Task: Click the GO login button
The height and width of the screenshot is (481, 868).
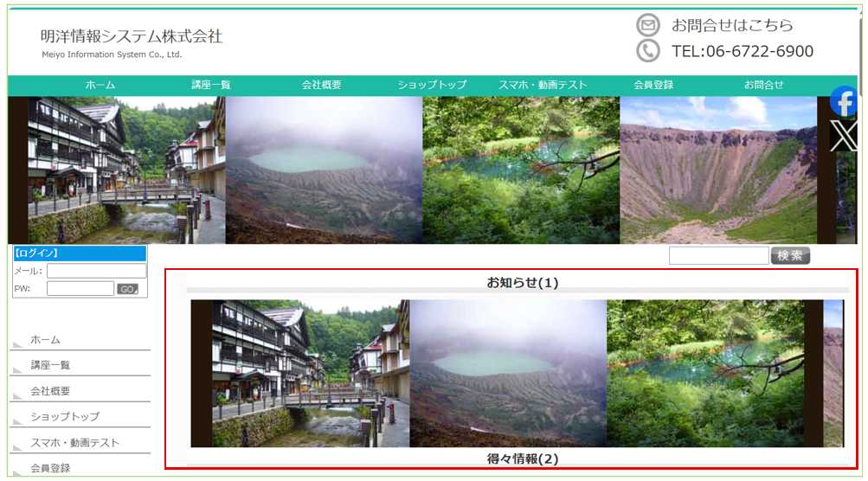Action: click(127, 289)
